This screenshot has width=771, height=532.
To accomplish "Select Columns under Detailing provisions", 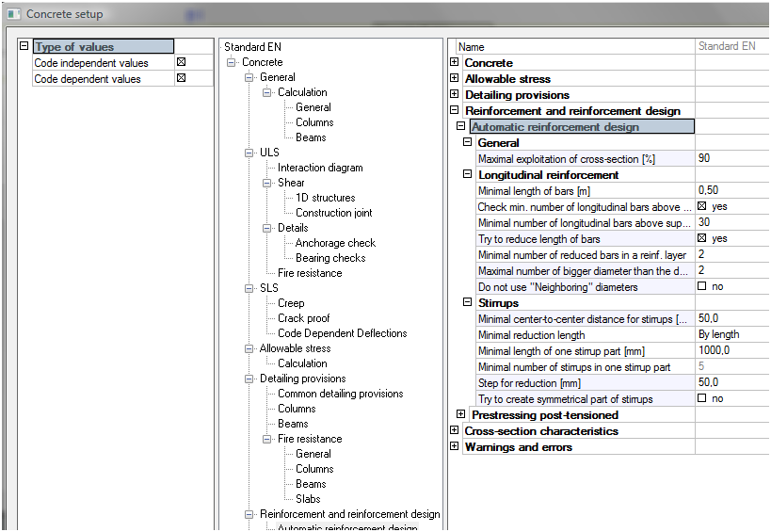I will pos(297,409).
